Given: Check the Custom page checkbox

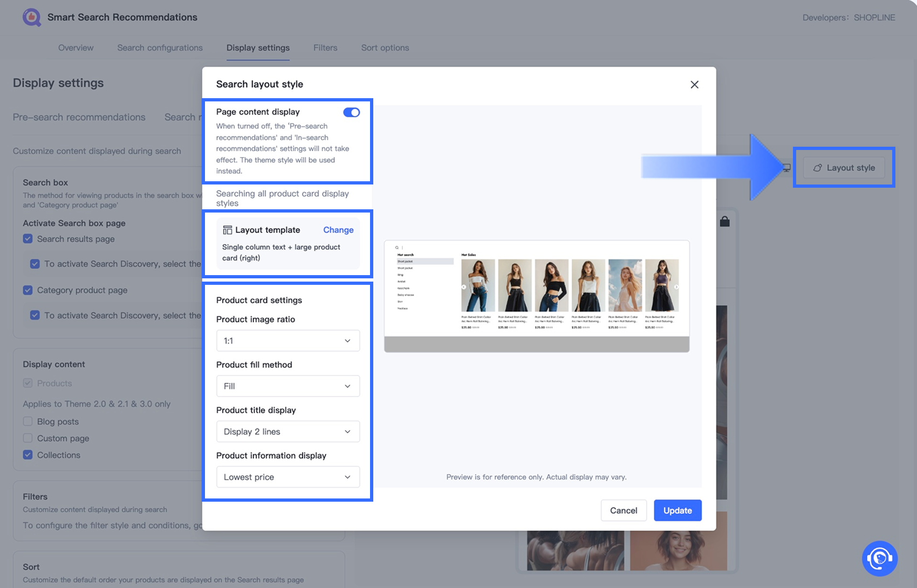Looking at the screenshot, I should click(x=28, y=438).
